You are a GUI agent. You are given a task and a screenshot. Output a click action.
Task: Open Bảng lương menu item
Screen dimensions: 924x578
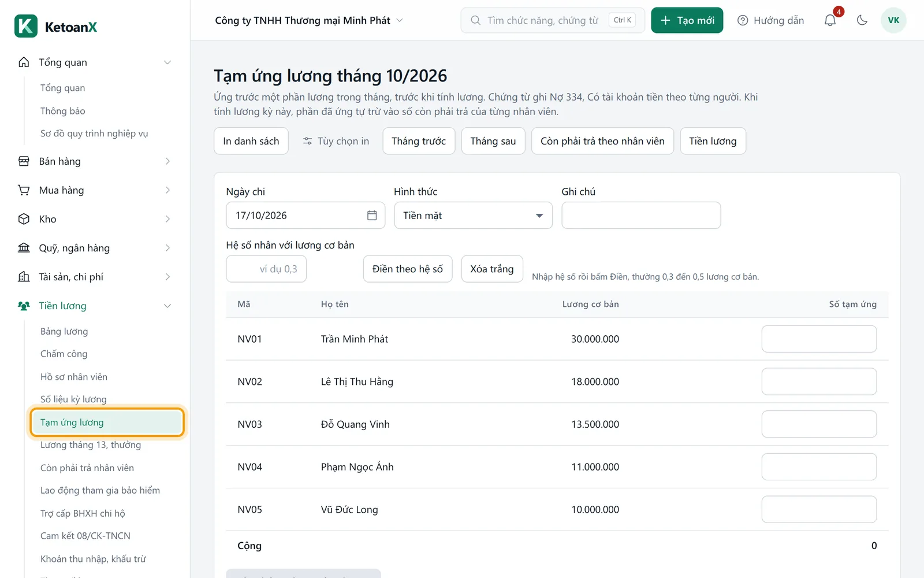pos(64,331)
